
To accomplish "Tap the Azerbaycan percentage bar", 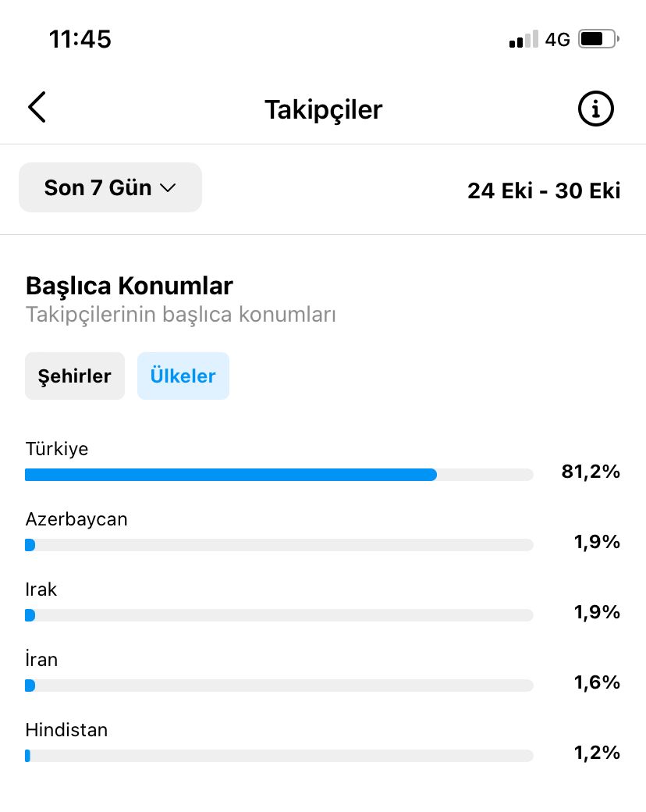I will point(279,545).
